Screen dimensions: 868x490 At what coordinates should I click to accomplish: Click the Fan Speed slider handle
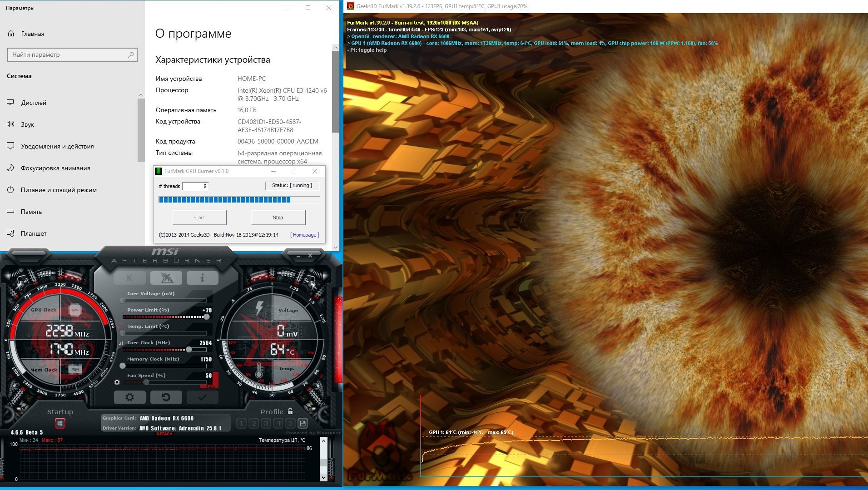coord(146,382)
